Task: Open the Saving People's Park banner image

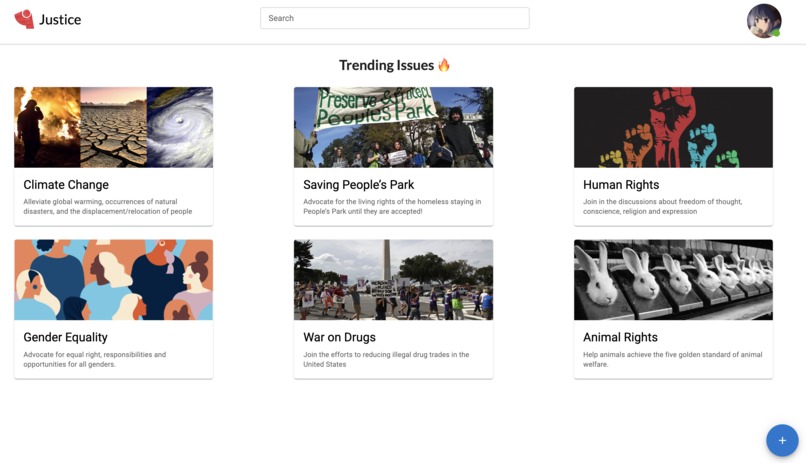Action: click(393, 127)
